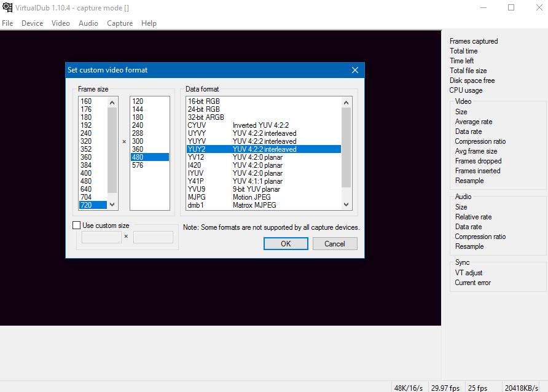Image resolution: width=548 pixels, height=392 pixels.
Task: Click the Frames captured label in side panel
Action: click(474, 41)
